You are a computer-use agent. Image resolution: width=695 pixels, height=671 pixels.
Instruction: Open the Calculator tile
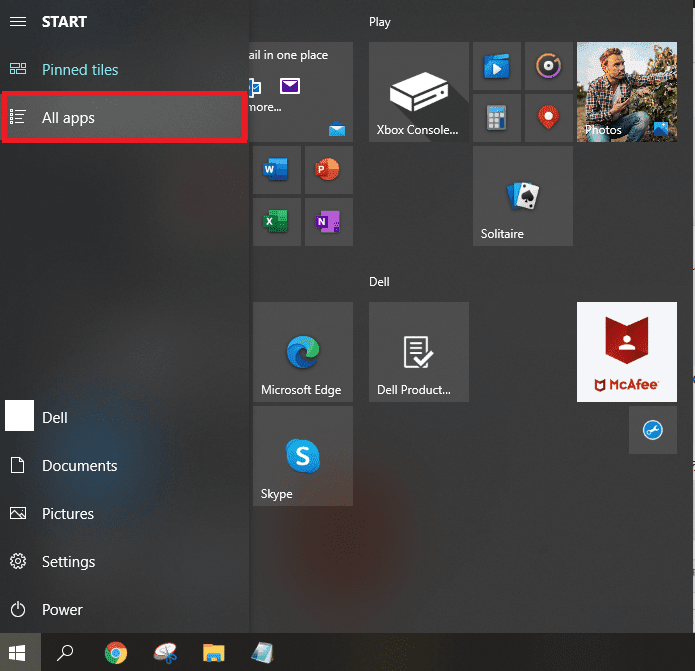[497, 118]
